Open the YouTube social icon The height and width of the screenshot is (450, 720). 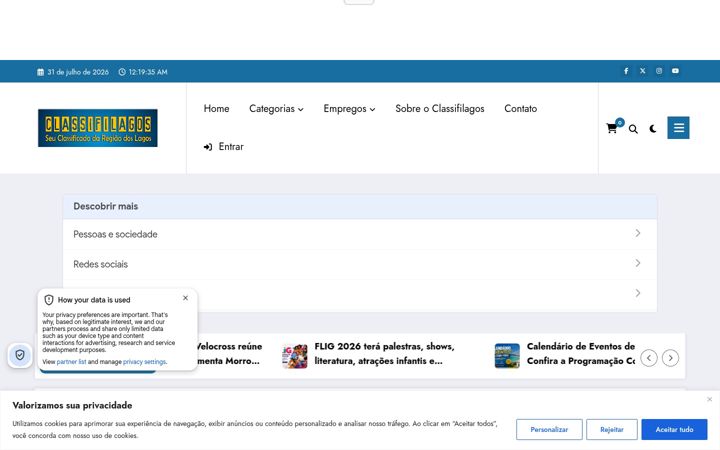675,71
